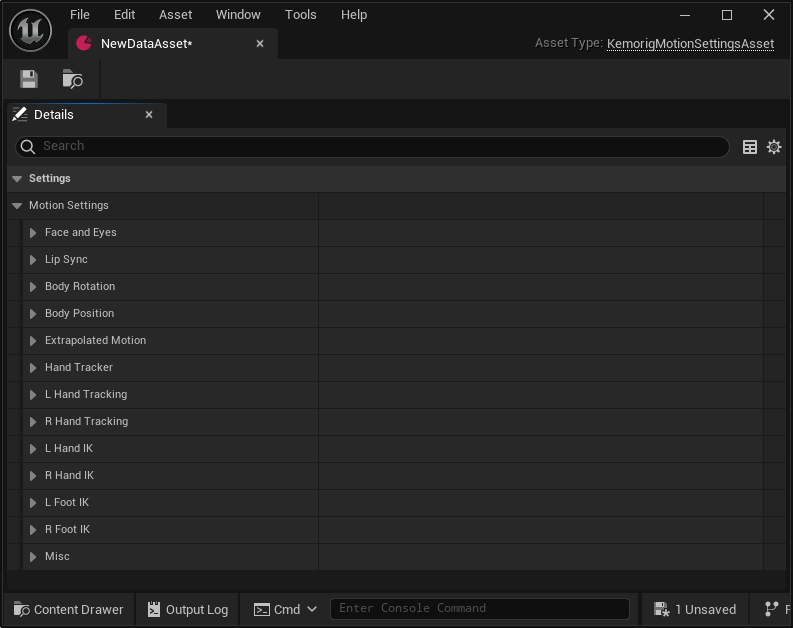The width and height of the screenshot is (793, 628).
Task: Collapse the Motion Settings group
Action: 17,206
